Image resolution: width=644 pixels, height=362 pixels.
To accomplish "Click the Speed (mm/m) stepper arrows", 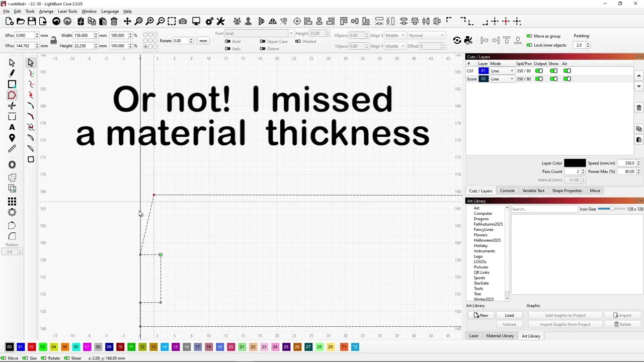I will tap(638, 163).
